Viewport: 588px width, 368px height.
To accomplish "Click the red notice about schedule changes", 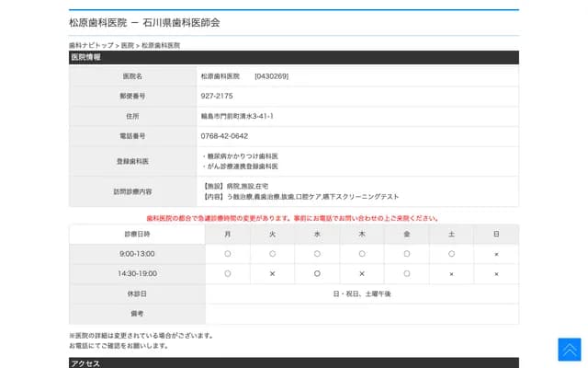I will [293, 218].
